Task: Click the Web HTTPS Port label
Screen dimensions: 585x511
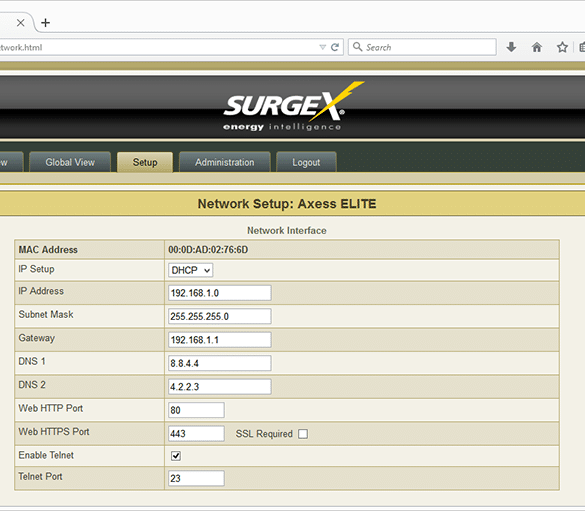Action: tap(54, 432)
